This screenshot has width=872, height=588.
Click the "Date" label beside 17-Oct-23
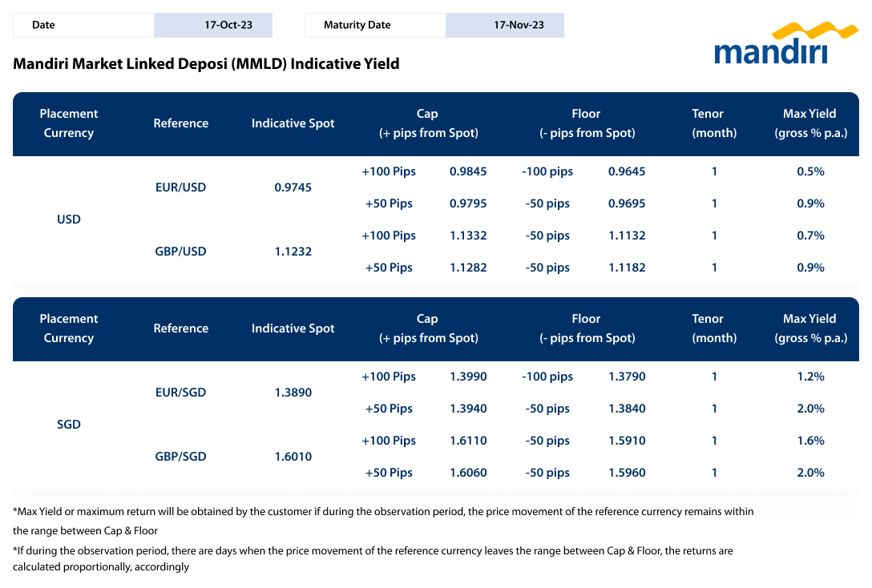click(x=43, y=25)
